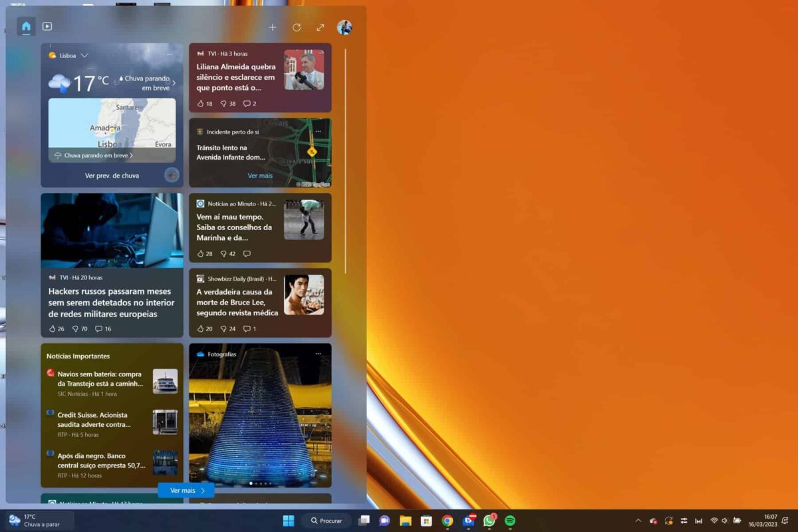Dislike the Hackers russos article
This screenshot has height=532, width=798.
76,329
